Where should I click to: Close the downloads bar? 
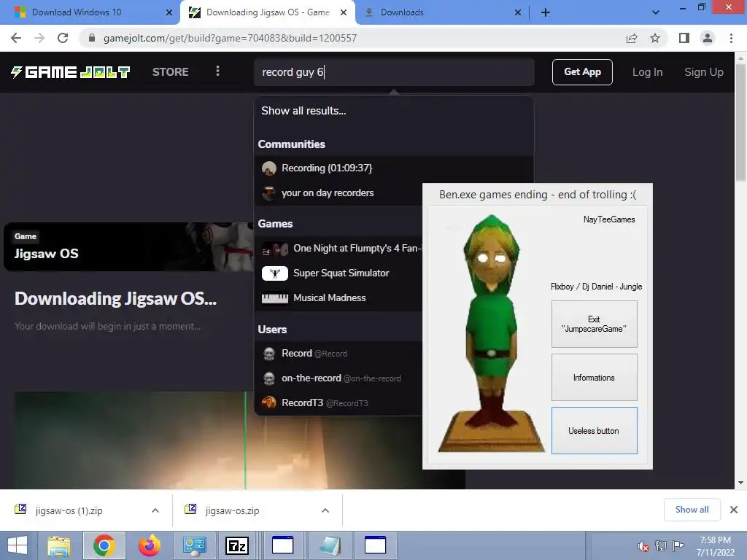tap(734, 510)
